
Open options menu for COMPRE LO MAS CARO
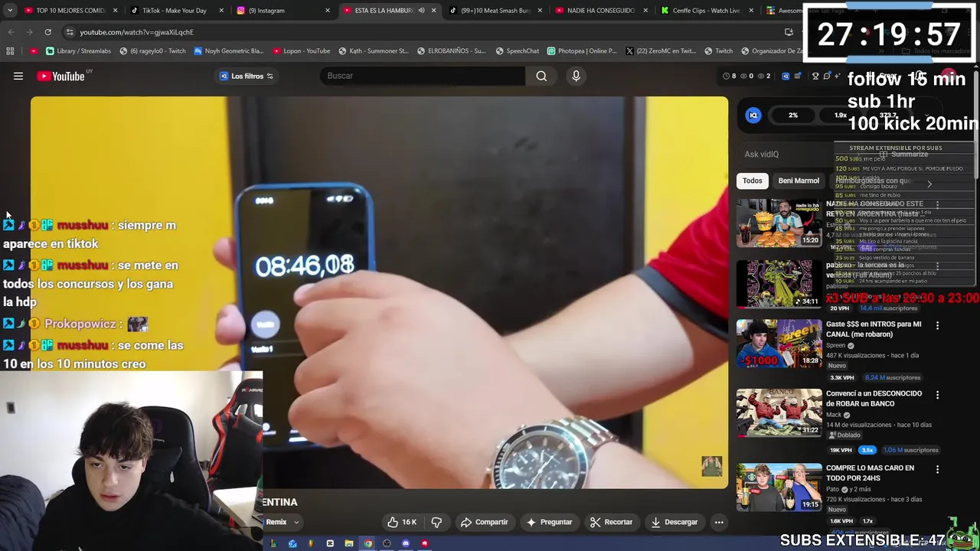937,469
